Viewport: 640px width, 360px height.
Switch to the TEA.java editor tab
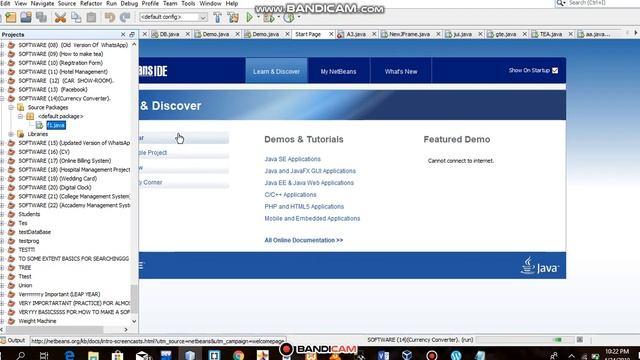point(551,34)
